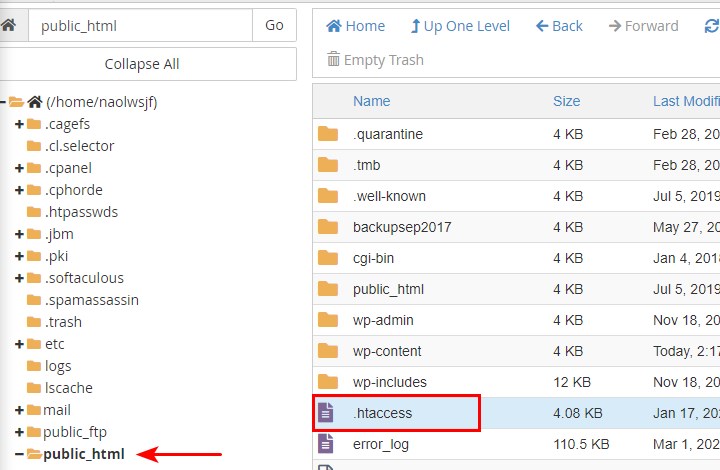Expand the .cphorde folder
The image size is (720, 470).
[x=19, y=190]
